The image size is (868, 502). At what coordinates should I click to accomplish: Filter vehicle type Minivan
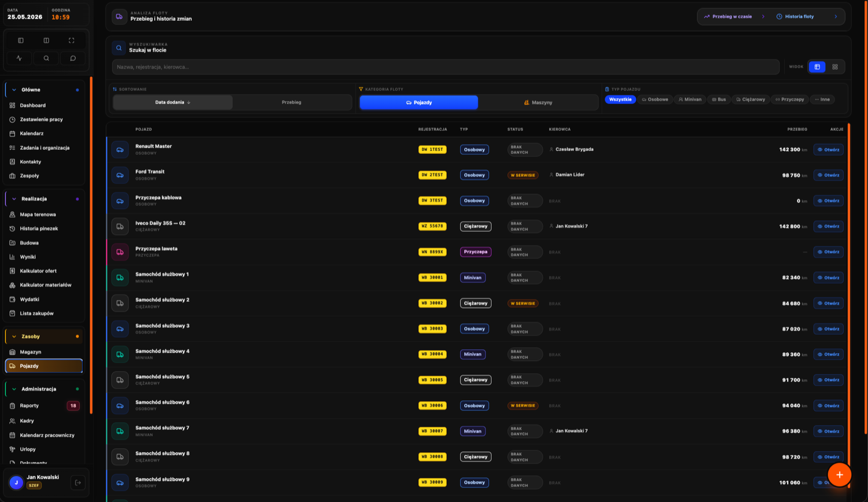pos(690,99)
